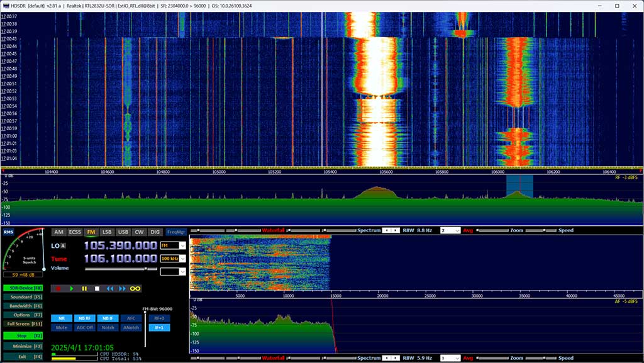Click the upper spectrum right arrow stepper

[x=395, y=230]
